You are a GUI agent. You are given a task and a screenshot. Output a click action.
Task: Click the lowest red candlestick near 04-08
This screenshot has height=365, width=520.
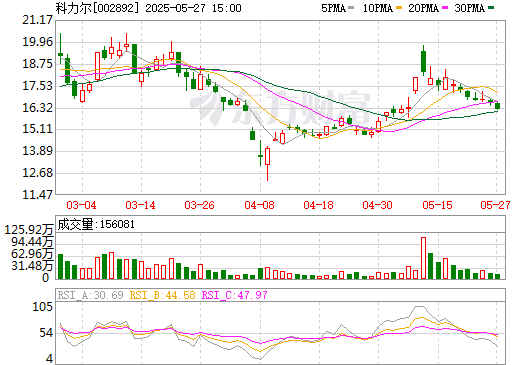coord(267,163)
